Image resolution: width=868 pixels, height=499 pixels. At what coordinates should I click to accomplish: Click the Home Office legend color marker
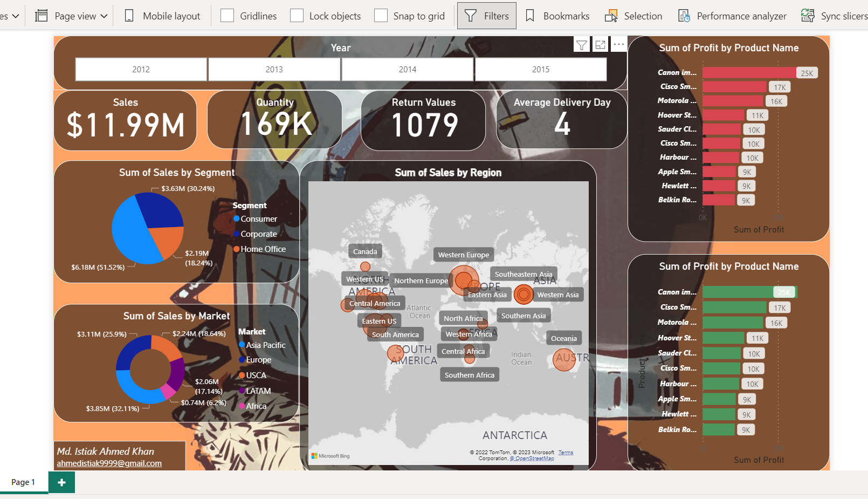(236, 249)
